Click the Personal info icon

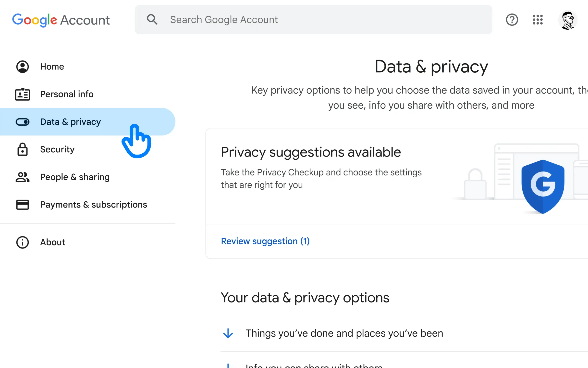pos(22,94)
